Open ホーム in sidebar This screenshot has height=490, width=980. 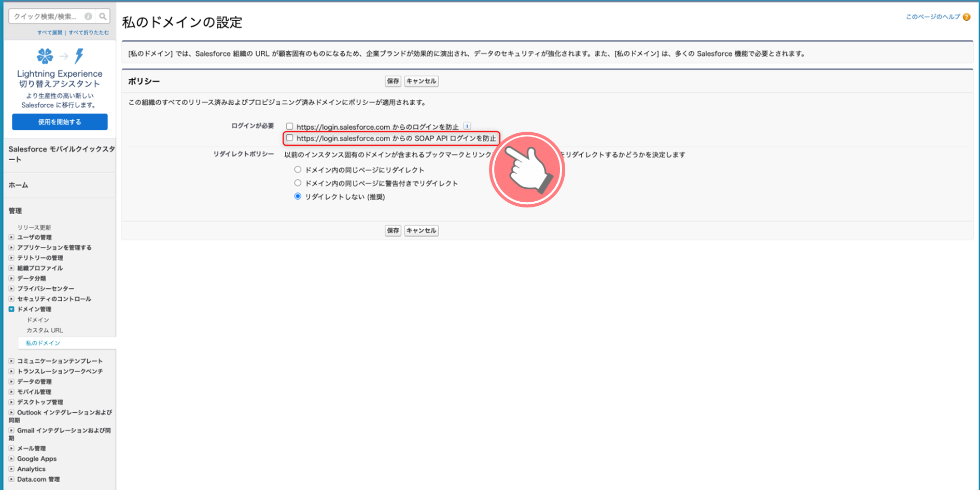click(x=18, y=185)
